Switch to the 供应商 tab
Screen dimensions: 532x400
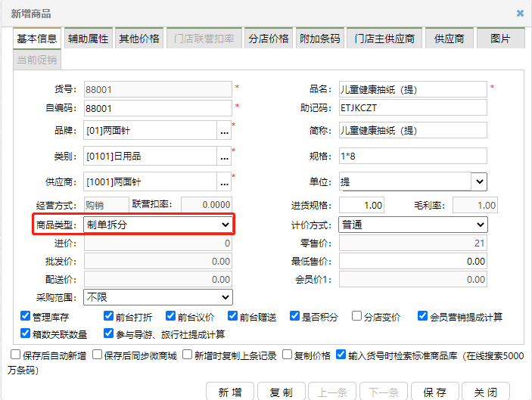(x=450, y=39)
